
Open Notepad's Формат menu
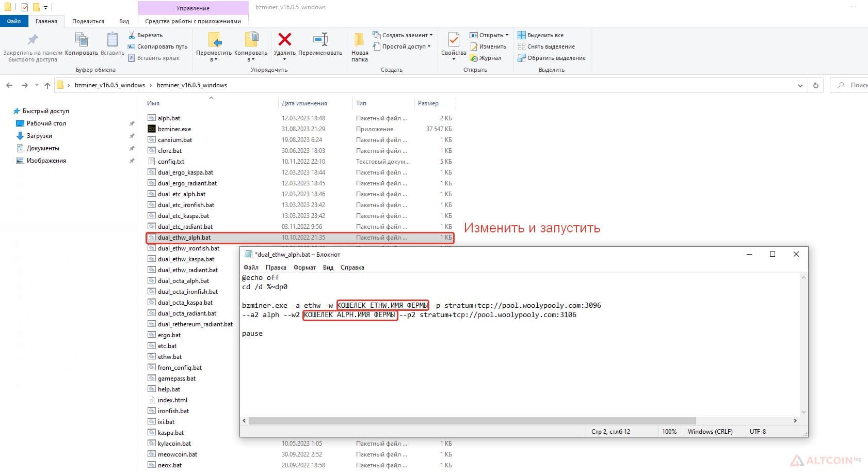[304, 268]
